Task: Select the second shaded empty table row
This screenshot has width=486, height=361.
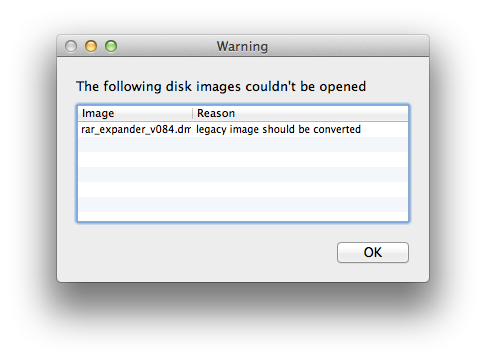Action: pyautogui.click(x=243, y=174)
